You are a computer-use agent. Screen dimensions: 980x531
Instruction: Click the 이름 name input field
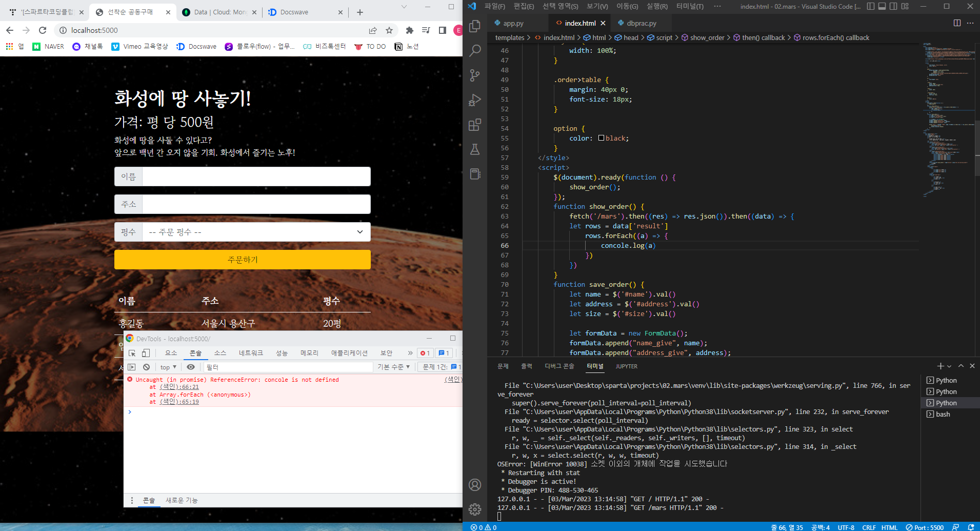[x=256, y=176]
